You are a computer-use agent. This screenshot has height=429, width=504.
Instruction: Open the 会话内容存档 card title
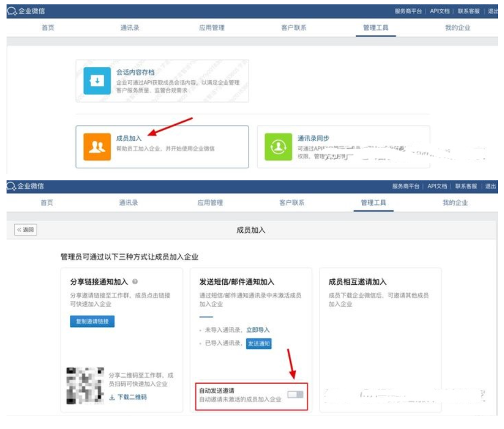click(x=135, y=72)
